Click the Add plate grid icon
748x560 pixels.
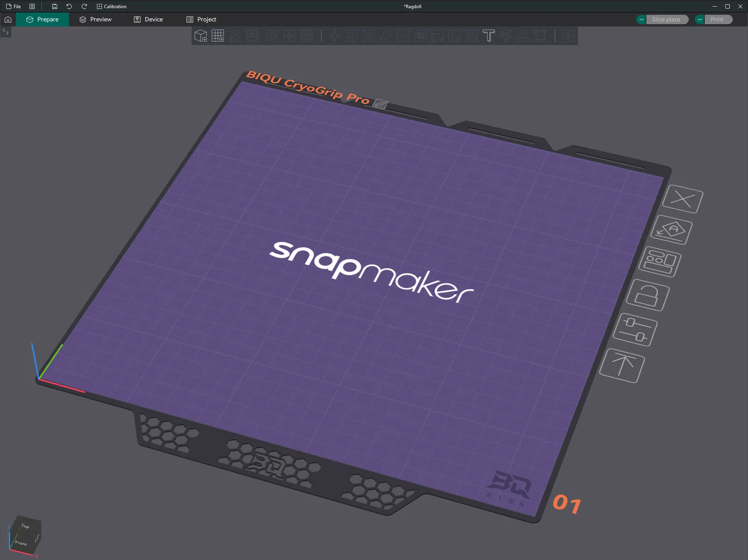click(x=218, y=36)
